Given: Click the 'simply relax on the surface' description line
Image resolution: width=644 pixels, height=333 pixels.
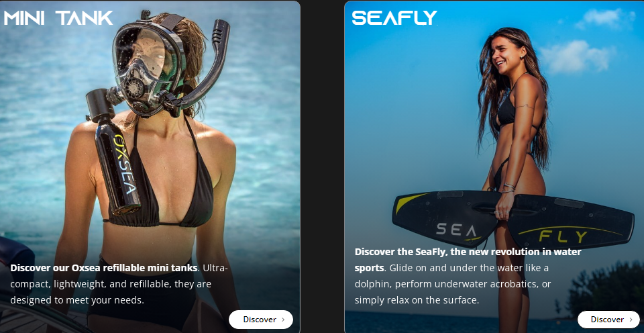Looking at the screenshot, I should tap(417, 300).
